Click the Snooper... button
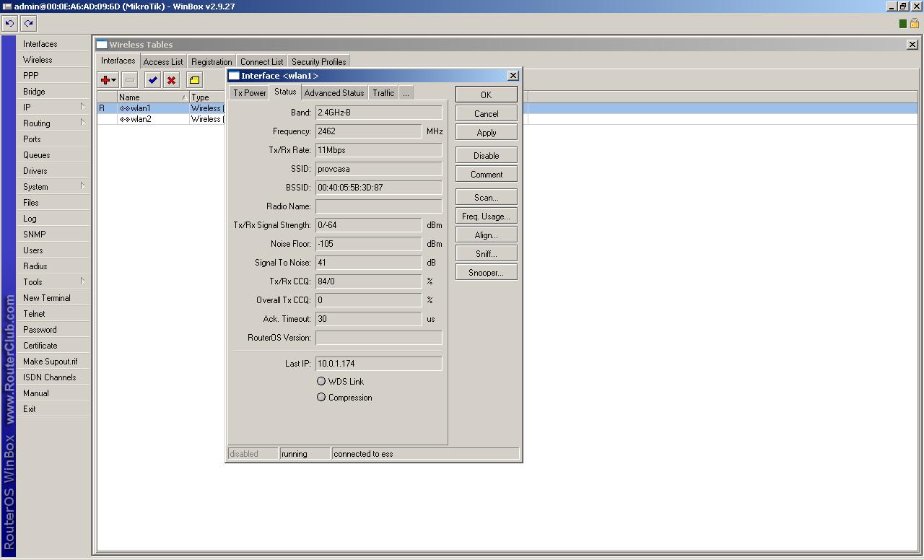This screenshot has height=560, width=924. click(x=487, y=272)
